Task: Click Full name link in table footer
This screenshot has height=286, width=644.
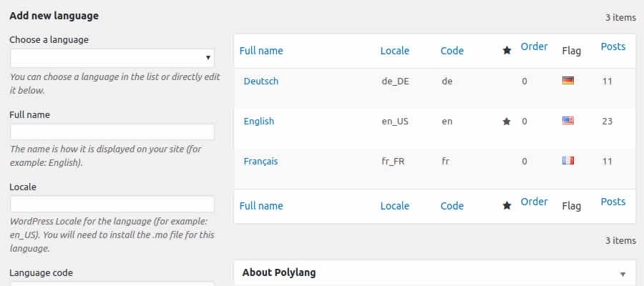Action: 261,206
